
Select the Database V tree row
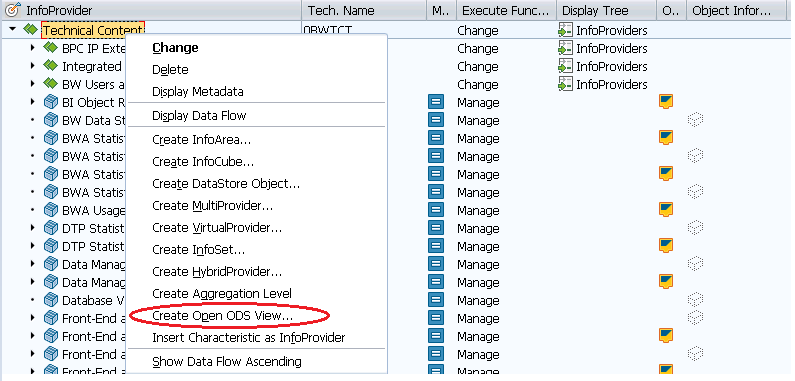click(x=93, y=300)
